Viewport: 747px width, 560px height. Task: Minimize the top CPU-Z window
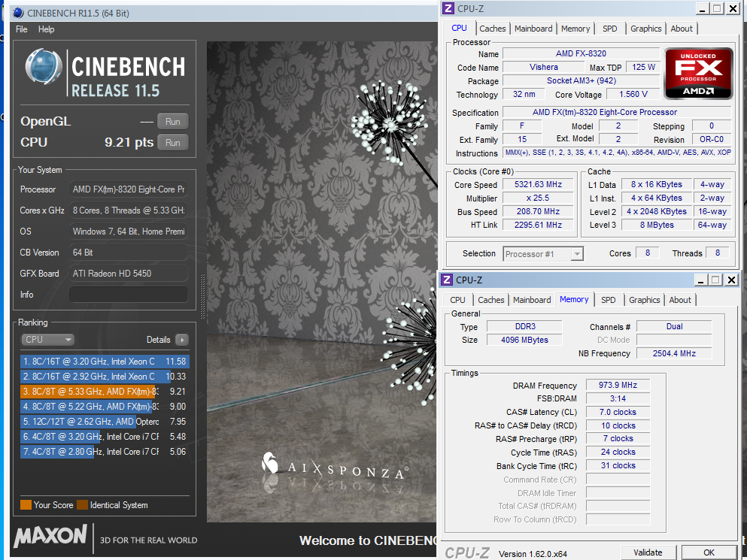(702, 8)
